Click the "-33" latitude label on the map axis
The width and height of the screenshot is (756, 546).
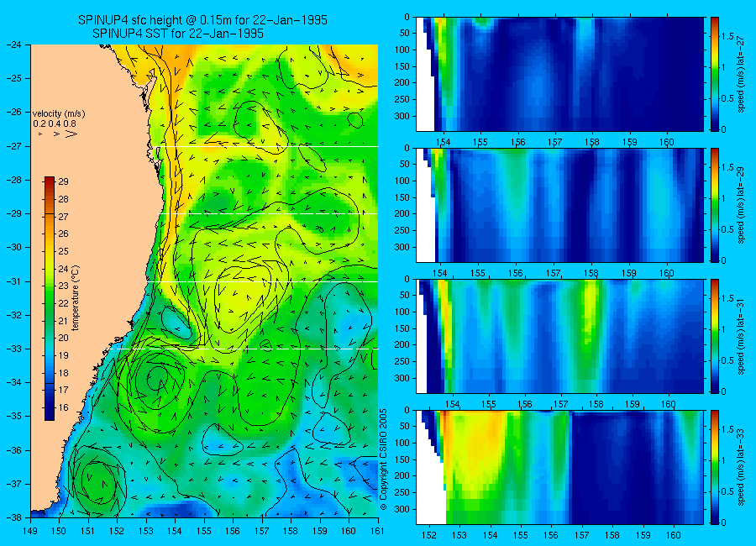(13, 349)
